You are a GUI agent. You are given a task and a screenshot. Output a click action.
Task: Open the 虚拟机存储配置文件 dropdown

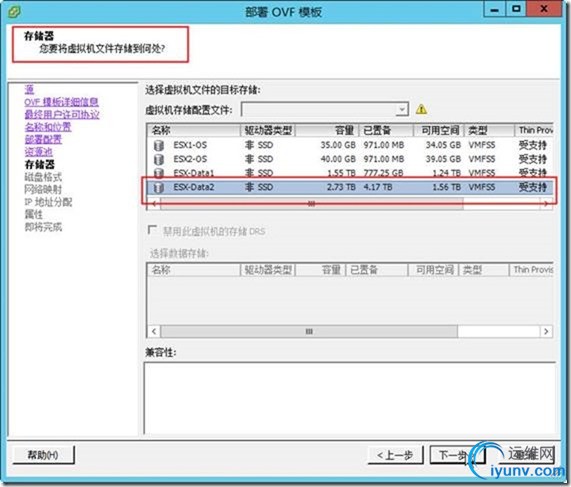[402, 109]
